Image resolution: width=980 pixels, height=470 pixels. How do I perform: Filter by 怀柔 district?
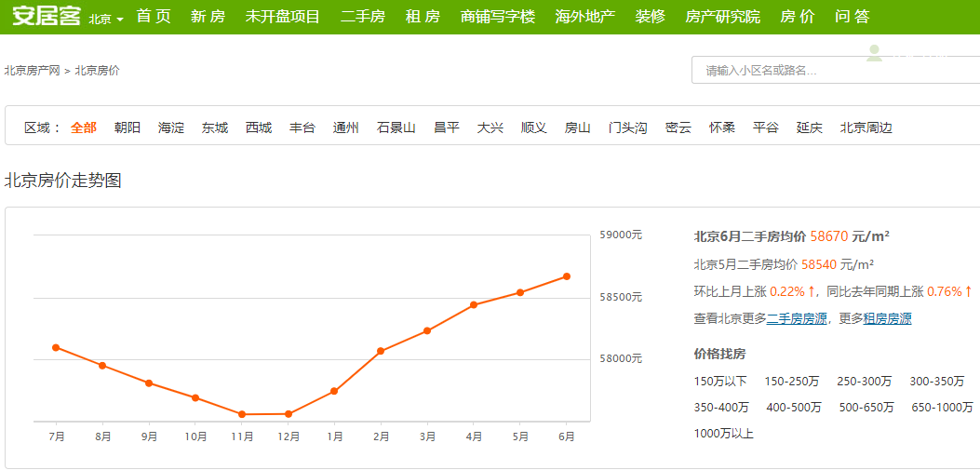click(x=722, y=128)
